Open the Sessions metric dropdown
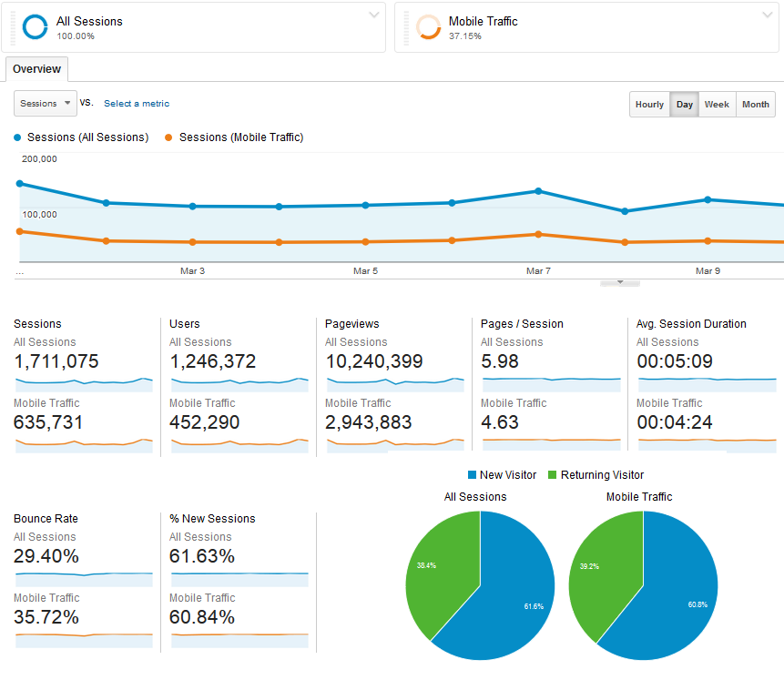 coord(45,104)
